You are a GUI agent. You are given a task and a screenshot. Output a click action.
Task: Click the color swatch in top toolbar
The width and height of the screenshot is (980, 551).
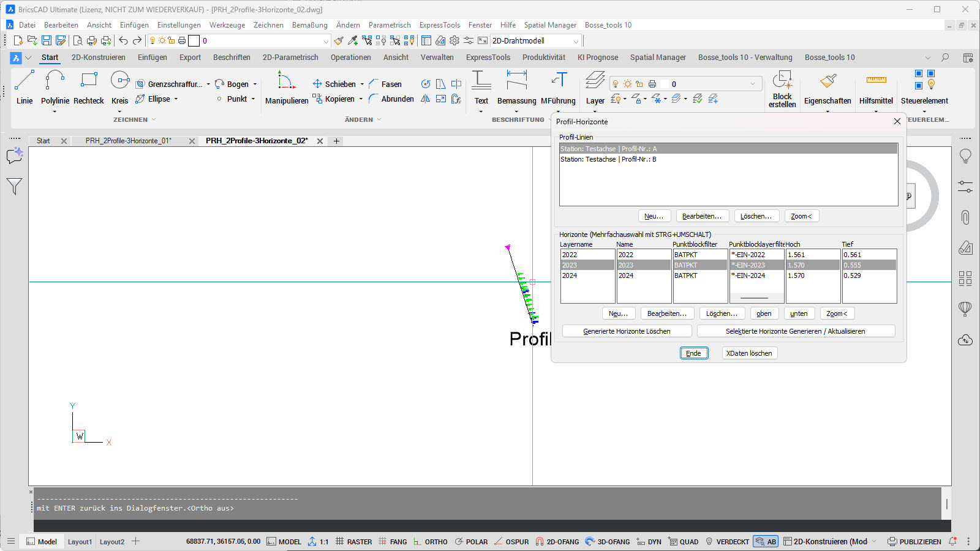tap(194, 41)
